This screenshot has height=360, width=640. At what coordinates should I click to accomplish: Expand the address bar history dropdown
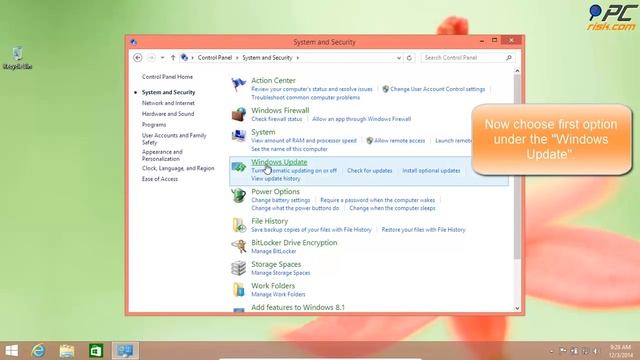(x=399, y=58)
